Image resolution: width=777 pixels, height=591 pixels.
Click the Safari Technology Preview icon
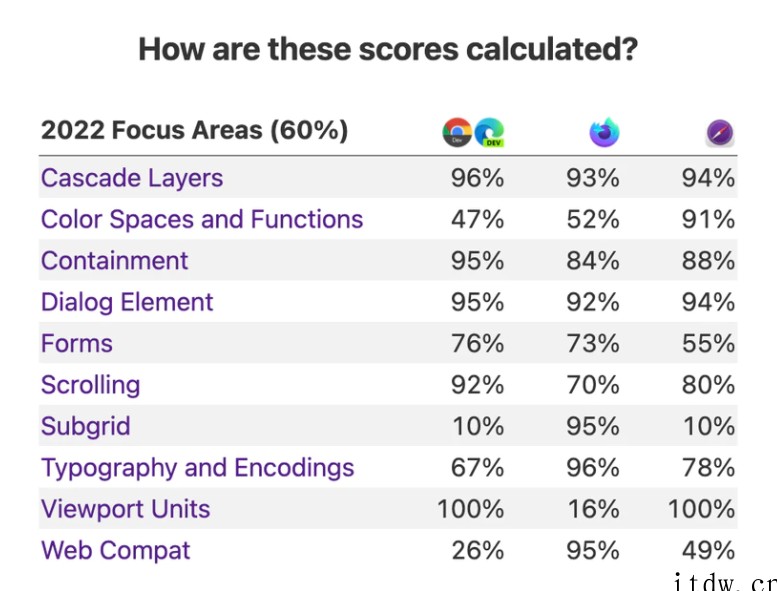click(x=720, y=133)
